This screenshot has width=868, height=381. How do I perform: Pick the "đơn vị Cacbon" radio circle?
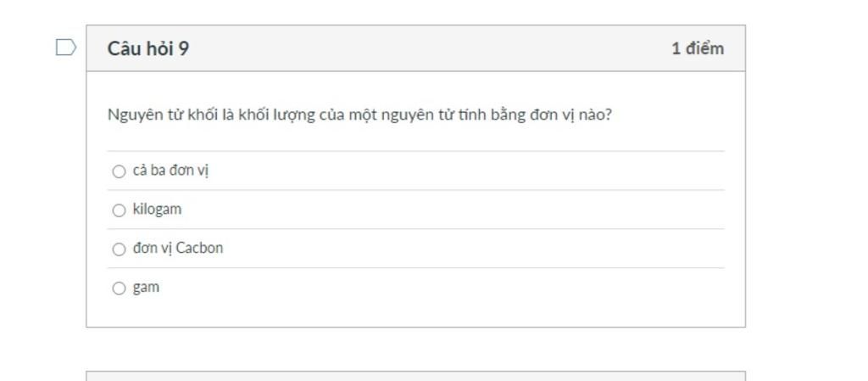pyautogui.click(x=119, y=249)
